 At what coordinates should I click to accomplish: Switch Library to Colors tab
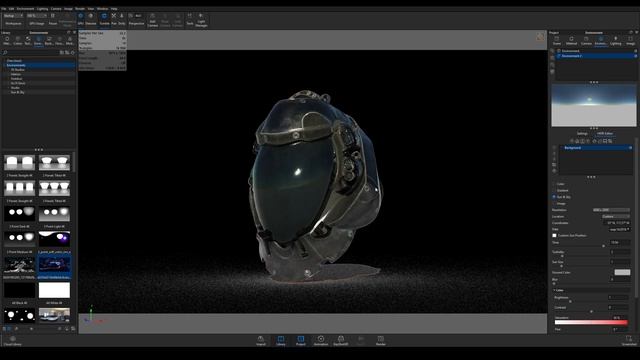tap(18, 40)
